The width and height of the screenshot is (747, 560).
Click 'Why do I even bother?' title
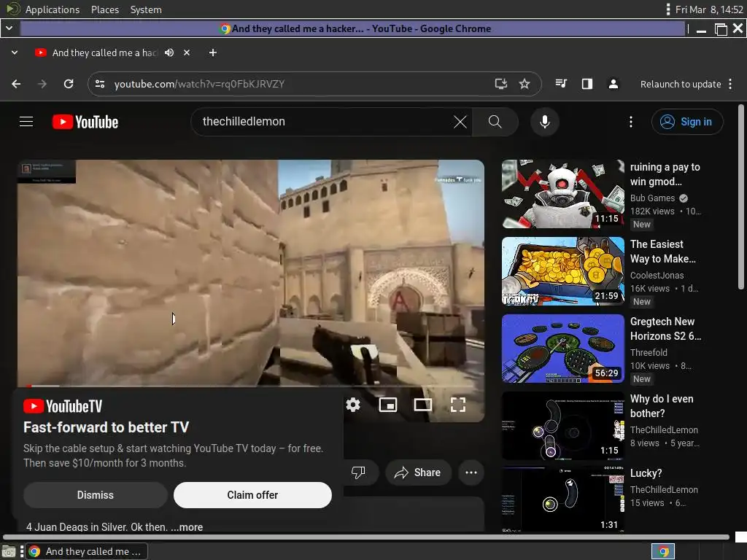[x=662, y=406]
